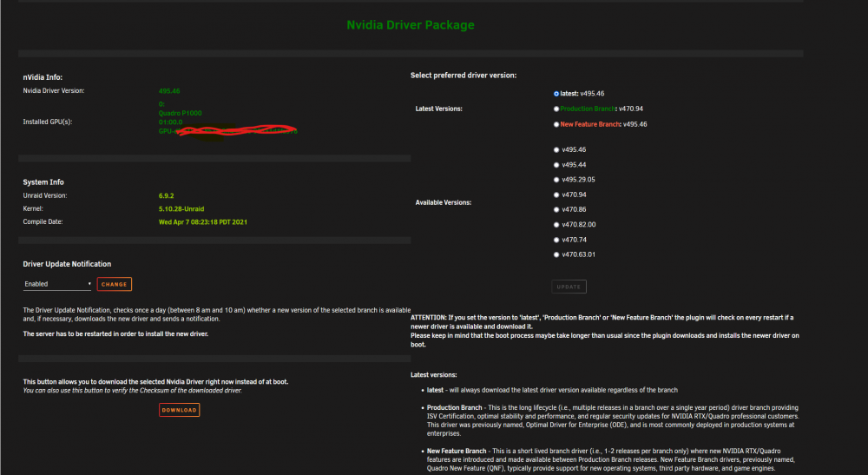Click the 'System Info' heading
868x475 pixels.
point(43,182)
